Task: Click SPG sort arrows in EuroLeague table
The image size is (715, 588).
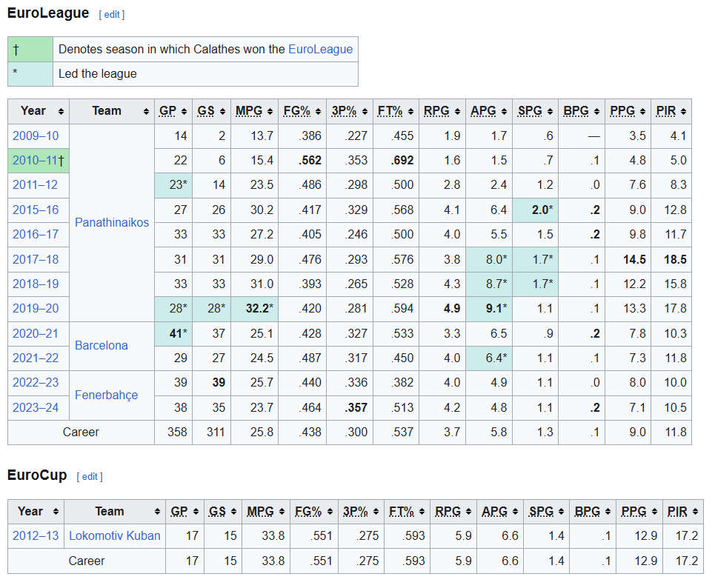Action: point(550,112)
